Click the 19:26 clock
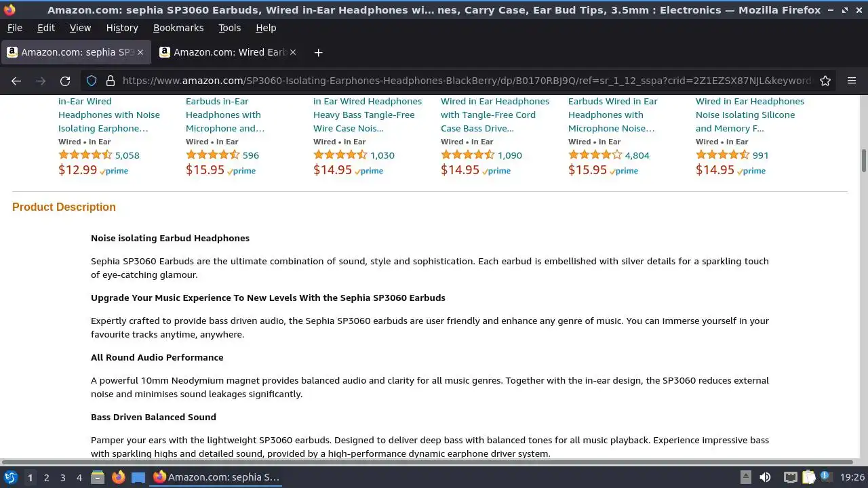This screenshot has height=488, width=868. pyautogui.click(x=852, y=477)
